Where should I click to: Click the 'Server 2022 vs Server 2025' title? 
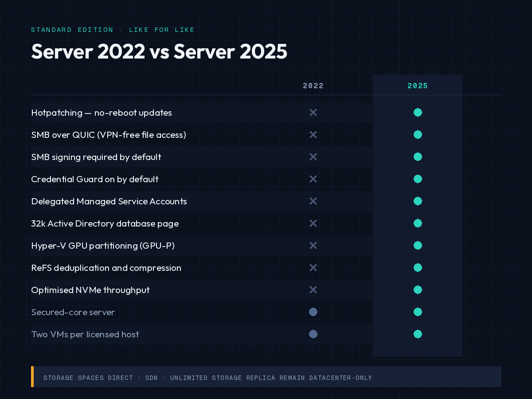click(x=159, y=51)
